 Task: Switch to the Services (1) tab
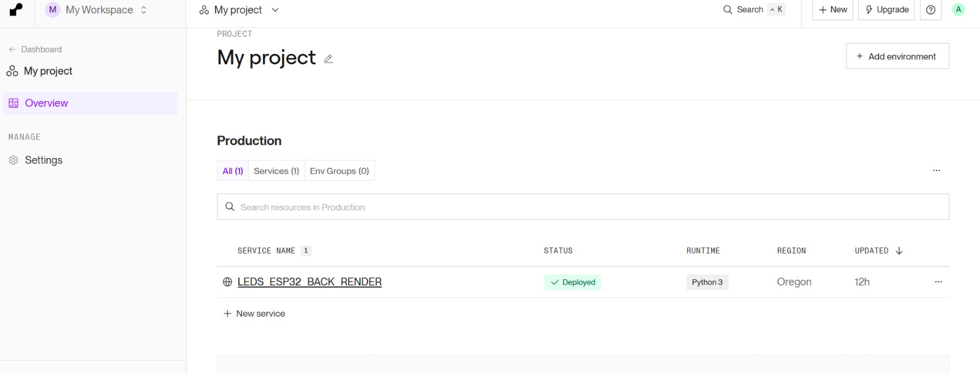click(276, 171)
